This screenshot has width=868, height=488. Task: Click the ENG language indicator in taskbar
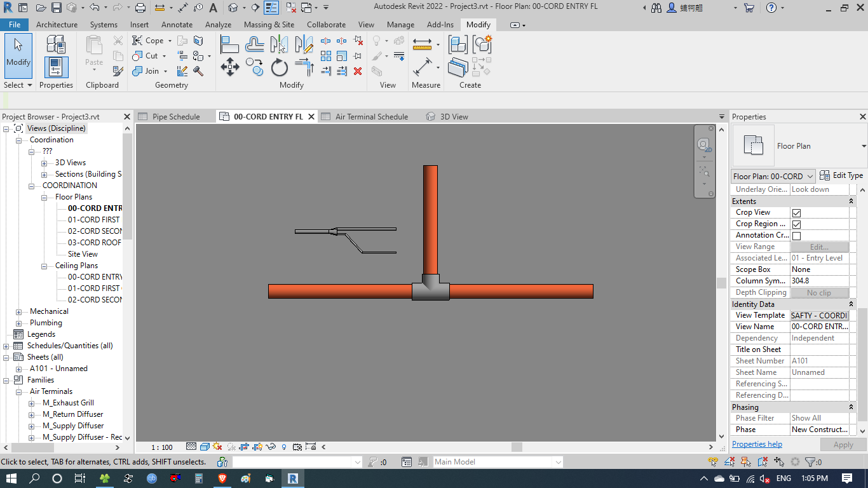[x=783, y=478]
